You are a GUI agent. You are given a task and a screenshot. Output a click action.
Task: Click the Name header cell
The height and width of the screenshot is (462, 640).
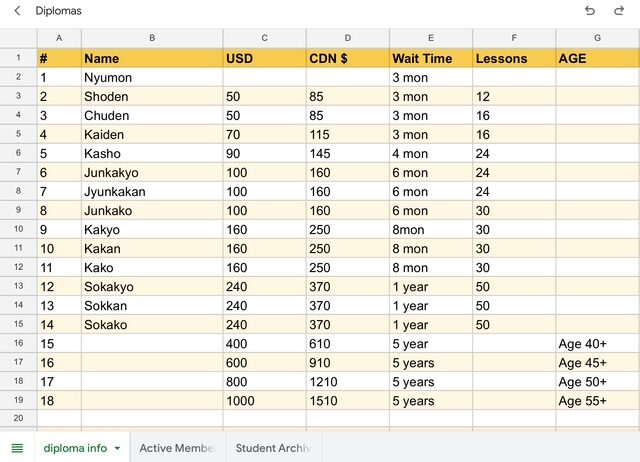[x=152, y=58]
